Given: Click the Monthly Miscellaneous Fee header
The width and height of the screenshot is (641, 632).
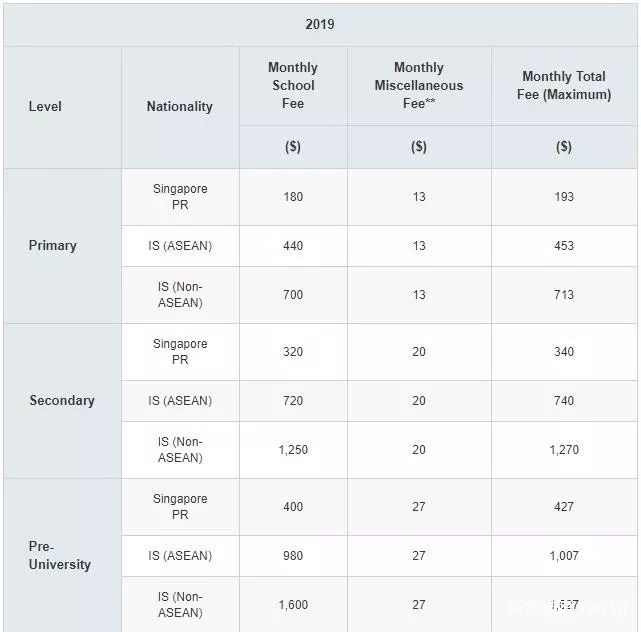Looking at the screenshot, I should pyautogui.click(x=419, y=85).
